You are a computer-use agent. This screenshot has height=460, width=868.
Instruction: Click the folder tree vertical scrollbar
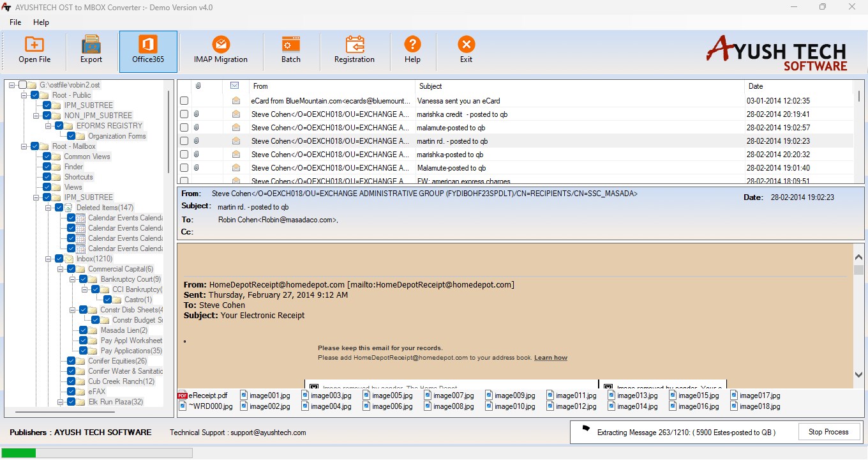(168, 131)
